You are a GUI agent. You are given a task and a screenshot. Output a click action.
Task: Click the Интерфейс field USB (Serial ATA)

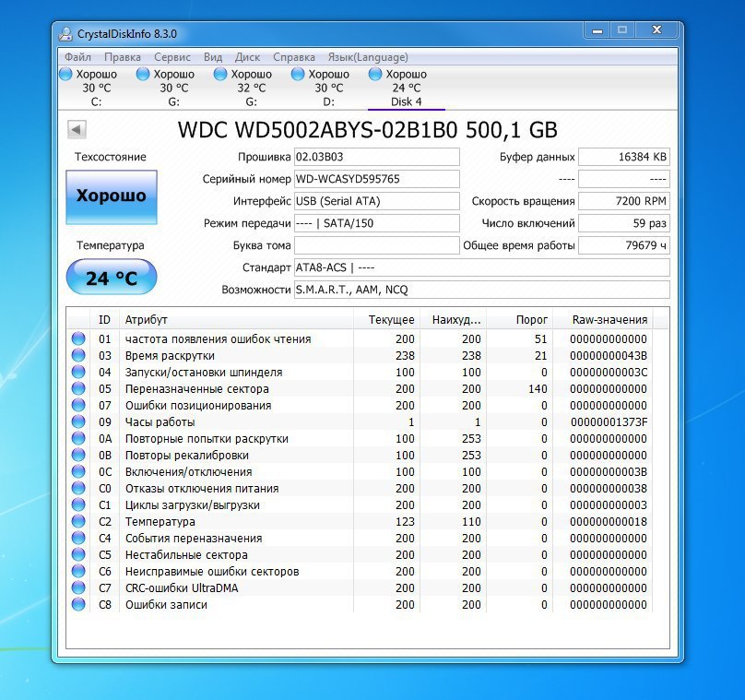click(x=377, y=201)
